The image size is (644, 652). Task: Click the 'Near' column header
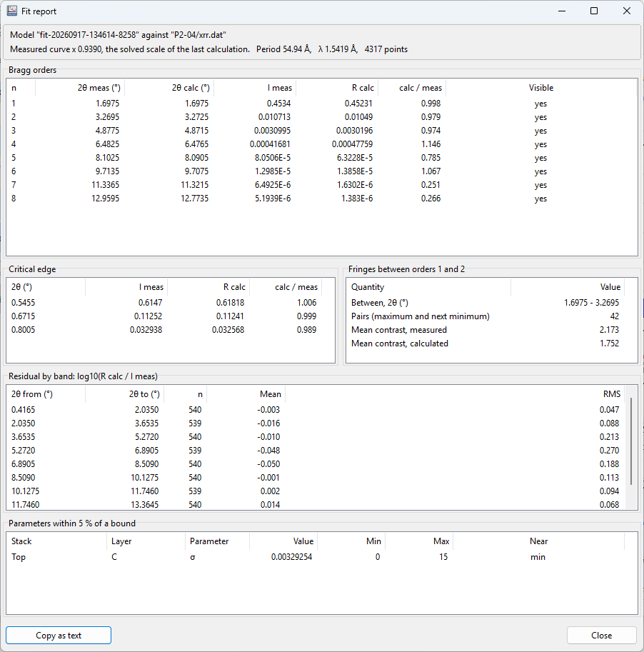pos(538,541)
